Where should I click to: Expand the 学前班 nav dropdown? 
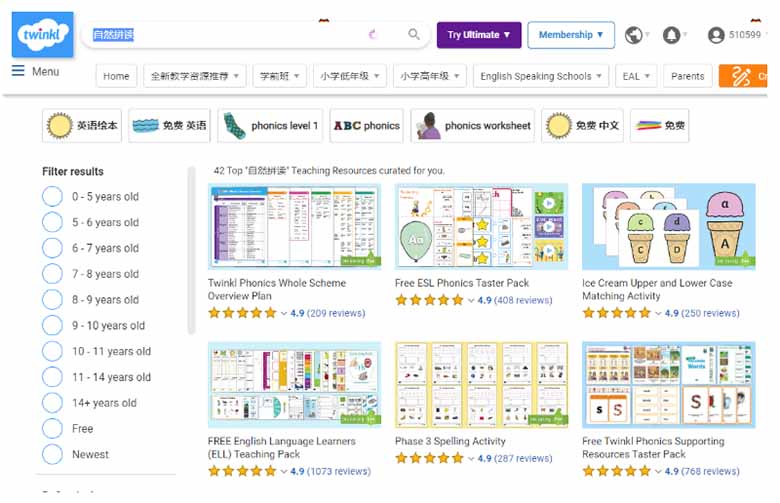pos(279,76)
